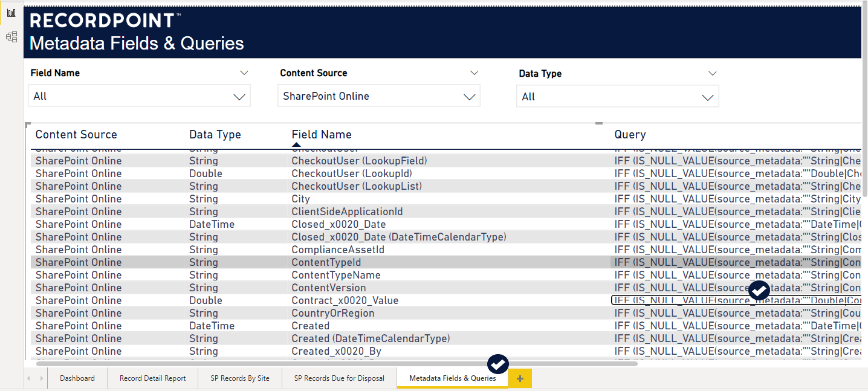Viewport: 868px width, 391px height.
Task: Open the SharePoint Online content source dropdown
Action: 379,96
